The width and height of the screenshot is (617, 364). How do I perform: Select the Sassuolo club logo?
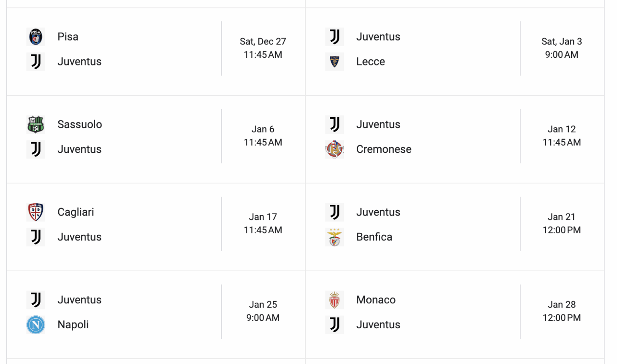[36, 124]
